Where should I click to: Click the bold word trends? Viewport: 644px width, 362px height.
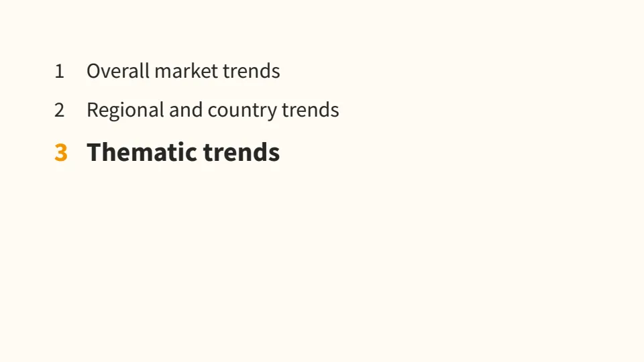point(241,152)
